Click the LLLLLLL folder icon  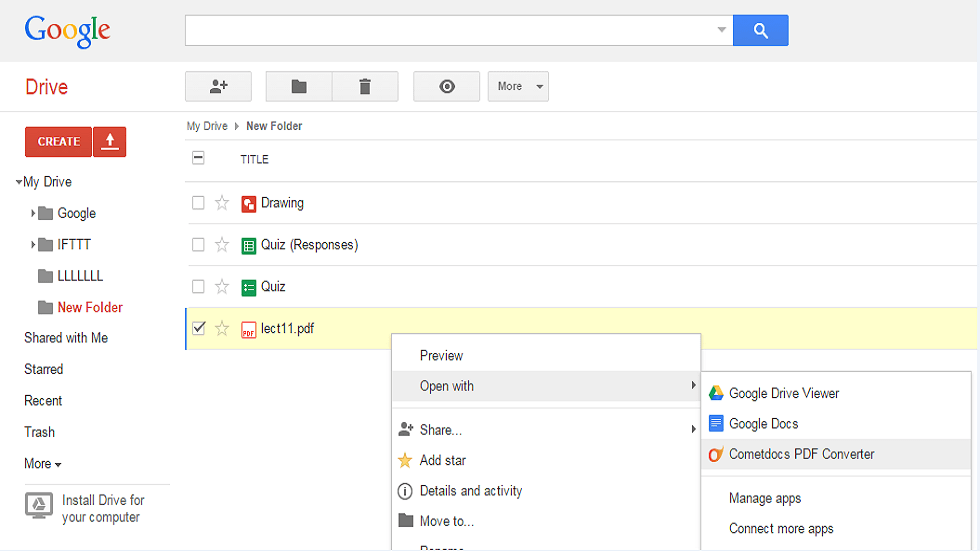[x=45, y=276]
